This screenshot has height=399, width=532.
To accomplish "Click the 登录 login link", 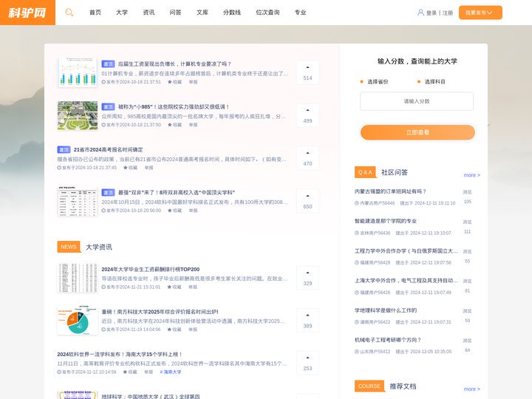I will 432,13.
